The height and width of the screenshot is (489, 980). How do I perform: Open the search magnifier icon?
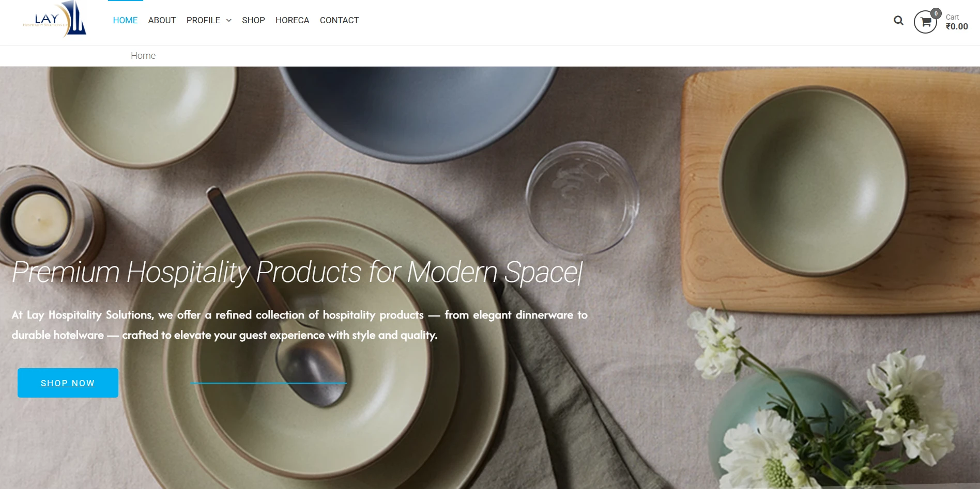click(899, 21)
